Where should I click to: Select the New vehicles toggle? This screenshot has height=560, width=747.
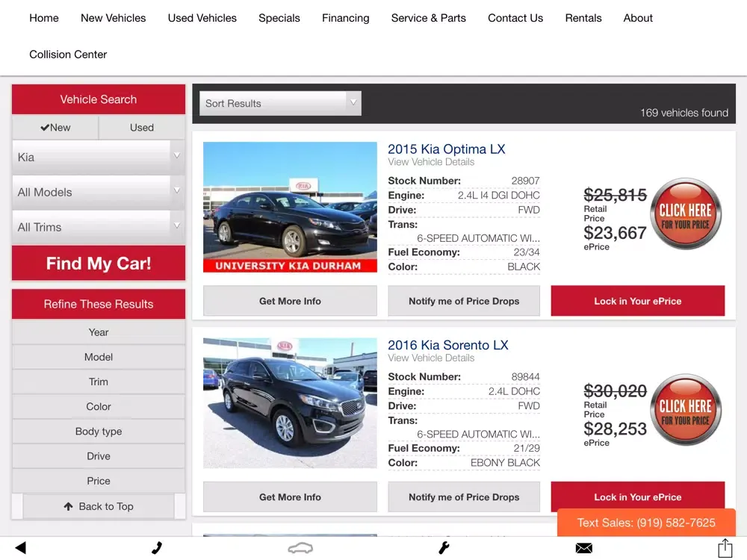coord(55,128)
